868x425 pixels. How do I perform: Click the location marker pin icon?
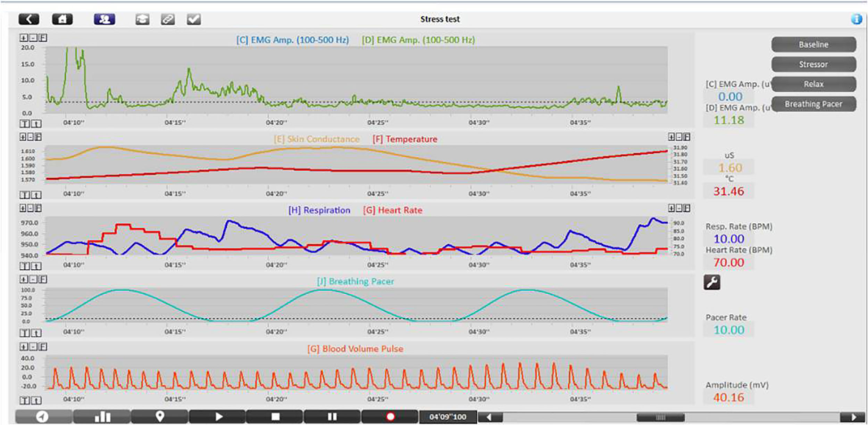pos(160,416)
